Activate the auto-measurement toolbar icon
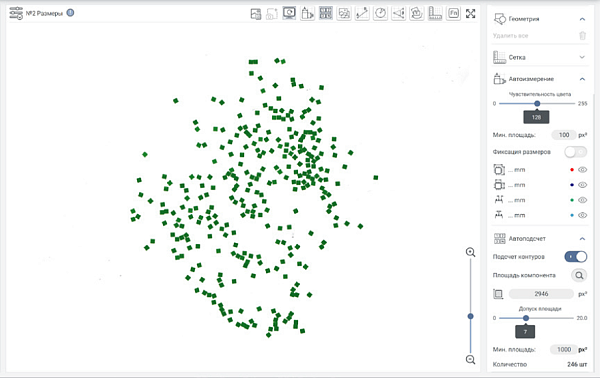 (x=307, y=14)
